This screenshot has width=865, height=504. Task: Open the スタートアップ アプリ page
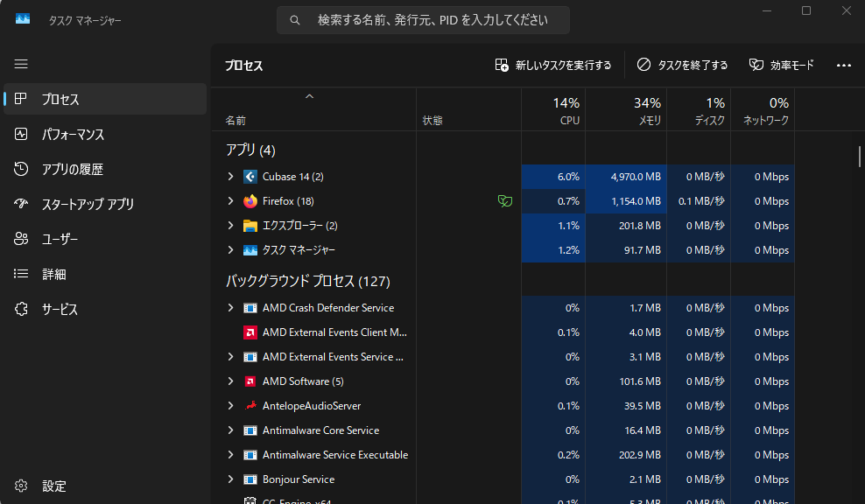(x=88, y=205)
